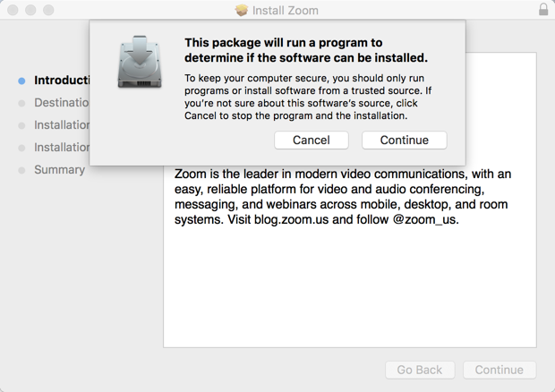Viewport: 555px width, 392px height.
Task: Click the lock icon in title bar
Action: click(x=543, y=10)
